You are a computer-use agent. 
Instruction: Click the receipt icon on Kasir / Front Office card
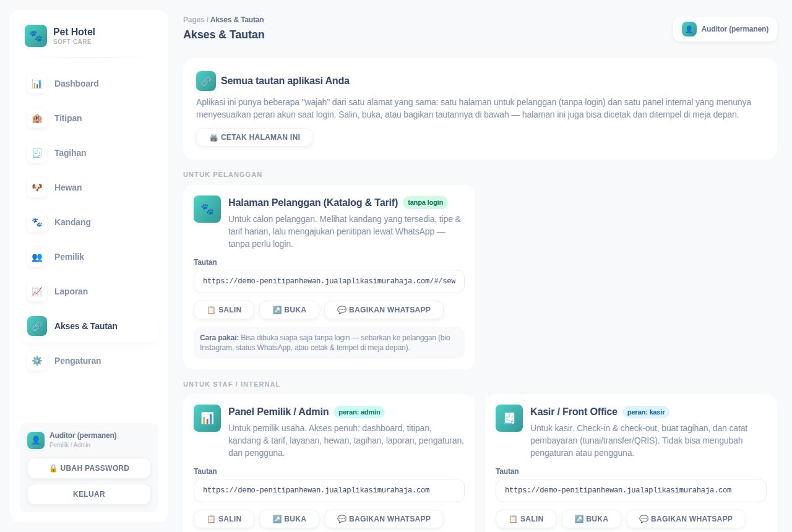point(509,418)
